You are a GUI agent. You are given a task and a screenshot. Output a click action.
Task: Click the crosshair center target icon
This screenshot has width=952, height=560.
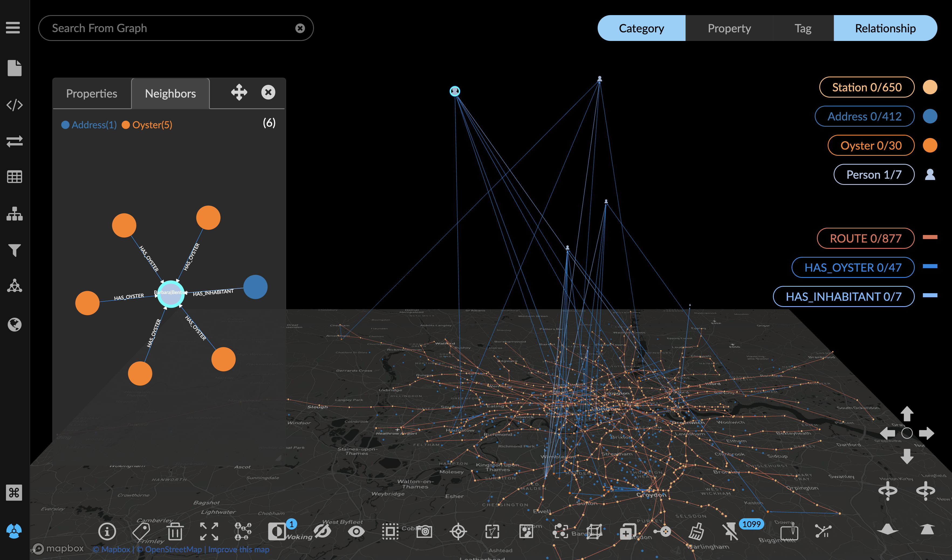click(458, 531)
